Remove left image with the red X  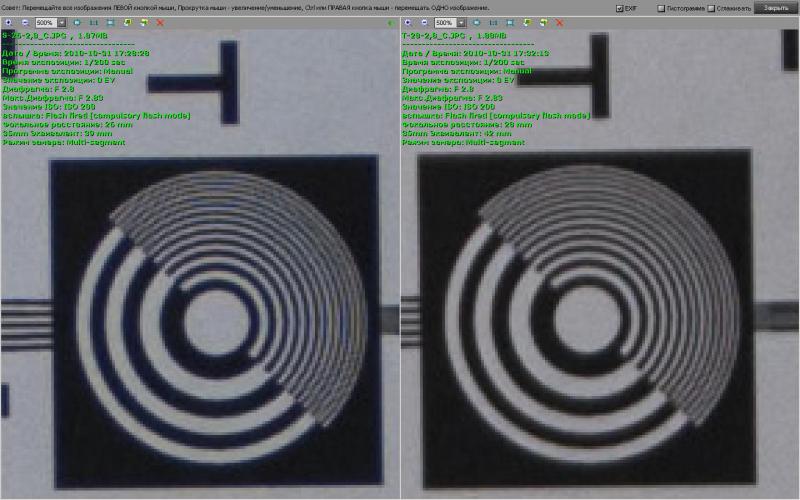[160, 23]
